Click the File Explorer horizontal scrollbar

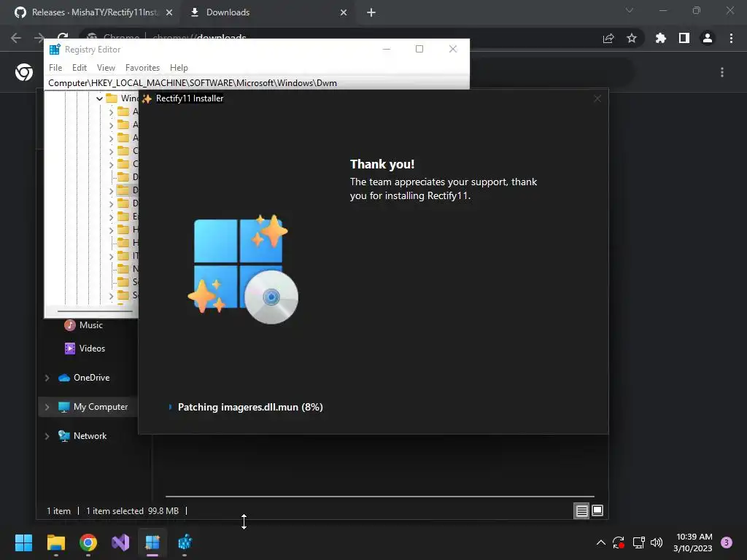[x=379, y=497]
